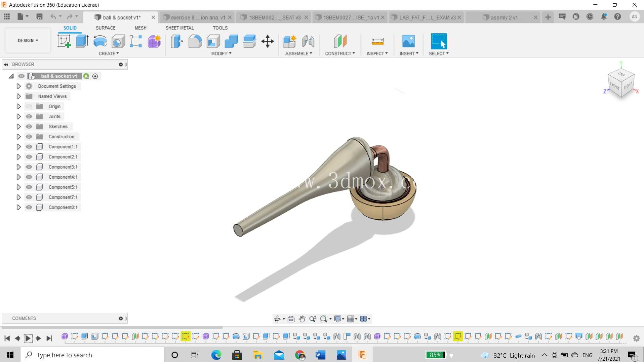Viewport: 644px width, 362px height.
Task: Expand Named Views node
Action: [18, 96]
